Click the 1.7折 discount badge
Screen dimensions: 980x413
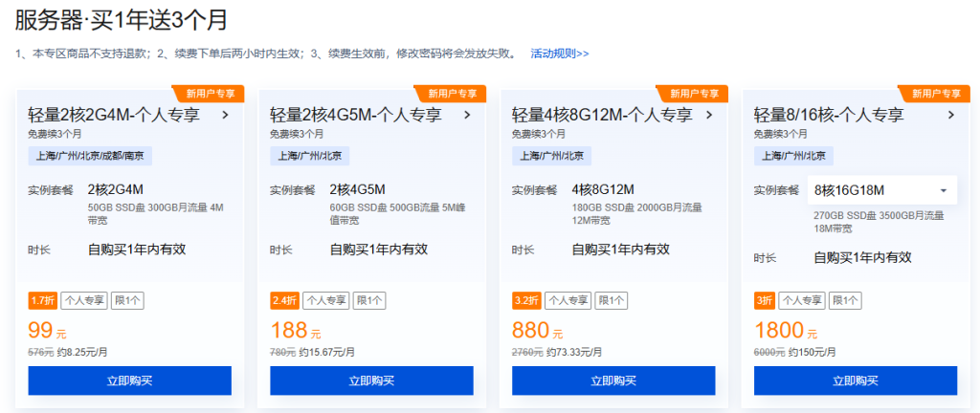[43, 300]
